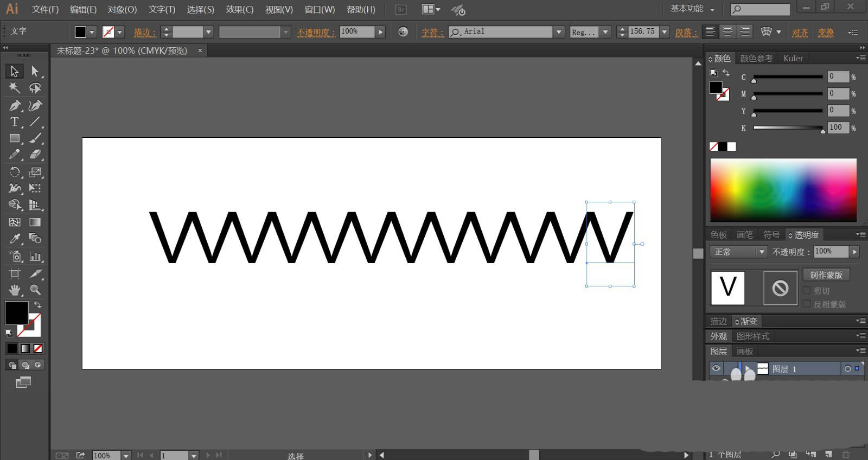Open the 效果(C) menu

(240, 10)
